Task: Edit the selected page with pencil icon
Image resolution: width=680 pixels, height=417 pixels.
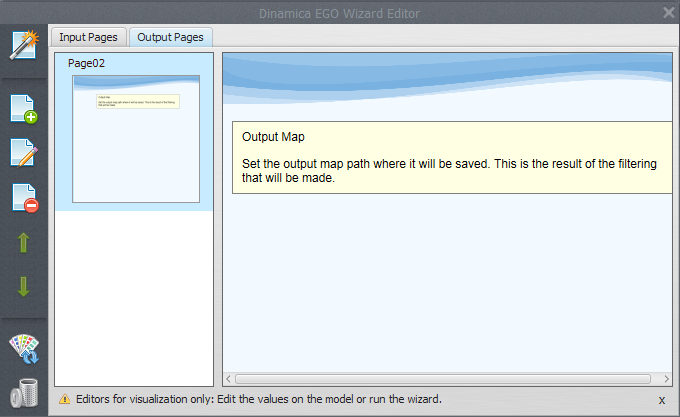Action: tap(23, 153)
